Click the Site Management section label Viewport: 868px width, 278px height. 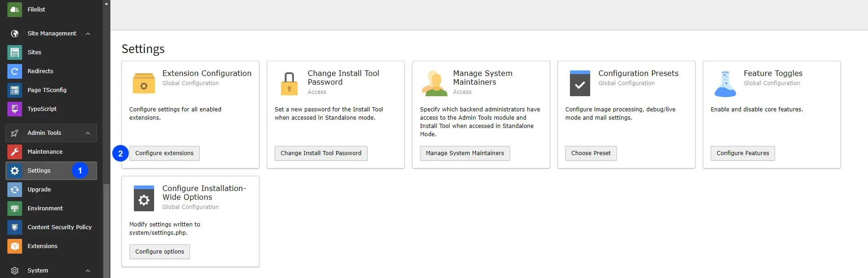(x=52, y=34)
